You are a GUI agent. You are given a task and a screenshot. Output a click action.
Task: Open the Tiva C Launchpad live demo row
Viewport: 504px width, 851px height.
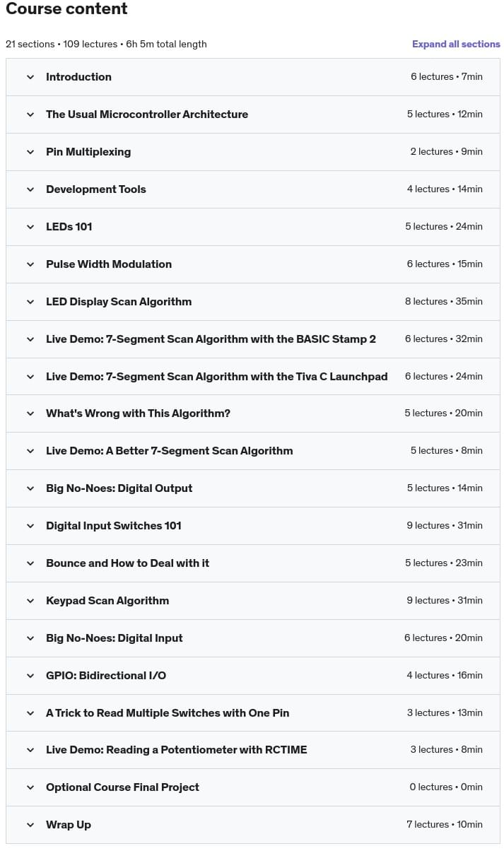[x=253, y=377]
